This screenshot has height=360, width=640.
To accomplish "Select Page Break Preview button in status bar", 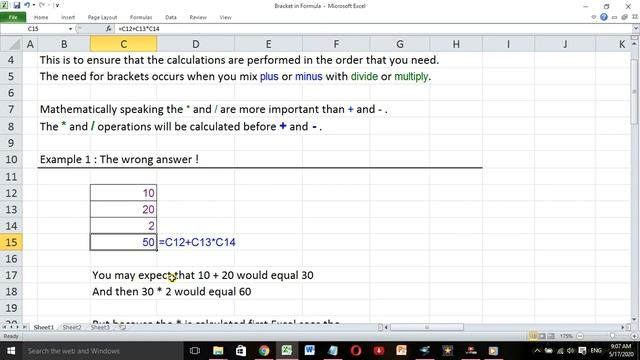I will point(551,336).
